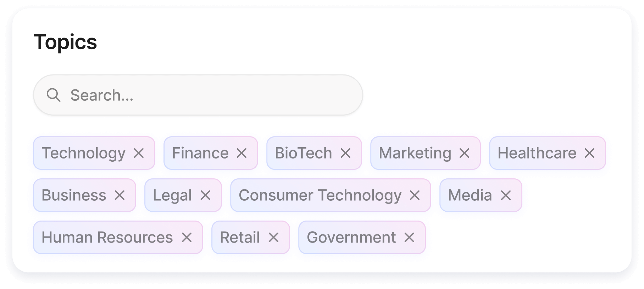Click the Consumer Technology chip label
Screen dimensions: 644x289
(x=320, y=195)
